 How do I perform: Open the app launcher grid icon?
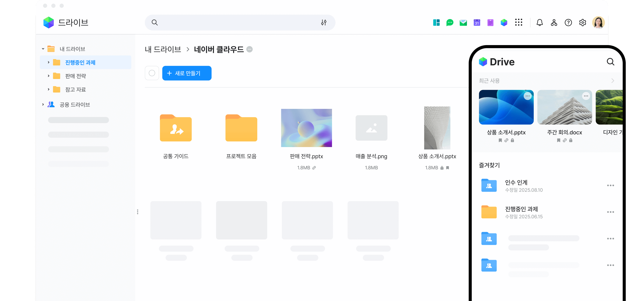click(x=518, y=23)
